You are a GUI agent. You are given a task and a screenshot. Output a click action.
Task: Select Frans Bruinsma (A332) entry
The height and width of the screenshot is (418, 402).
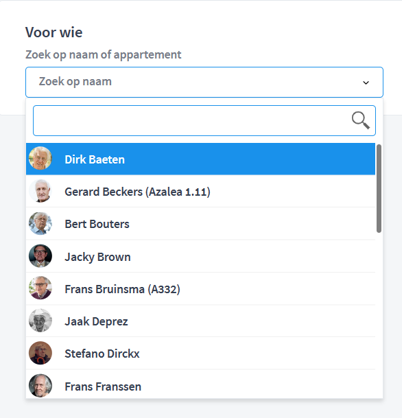pyautogui.click(x=201, y=289)
